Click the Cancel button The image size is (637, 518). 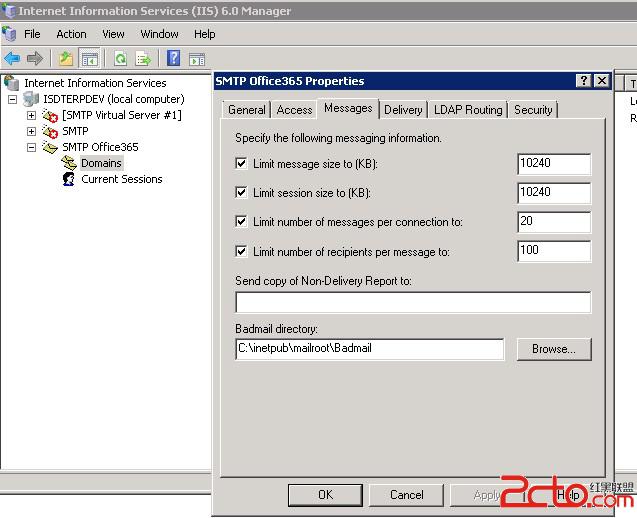pos(406,495)
